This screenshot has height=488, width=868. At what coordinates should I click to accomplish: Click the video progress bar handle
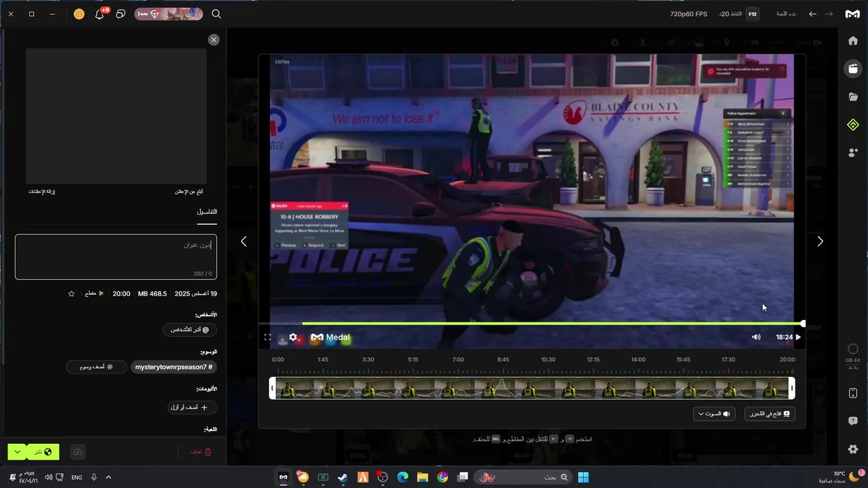coord(803,323)
